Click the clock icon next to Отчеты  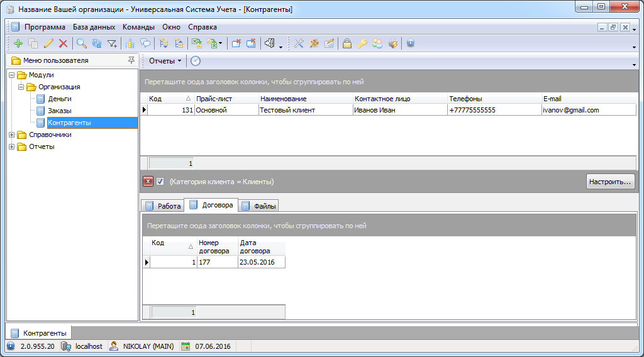point(196,61)
